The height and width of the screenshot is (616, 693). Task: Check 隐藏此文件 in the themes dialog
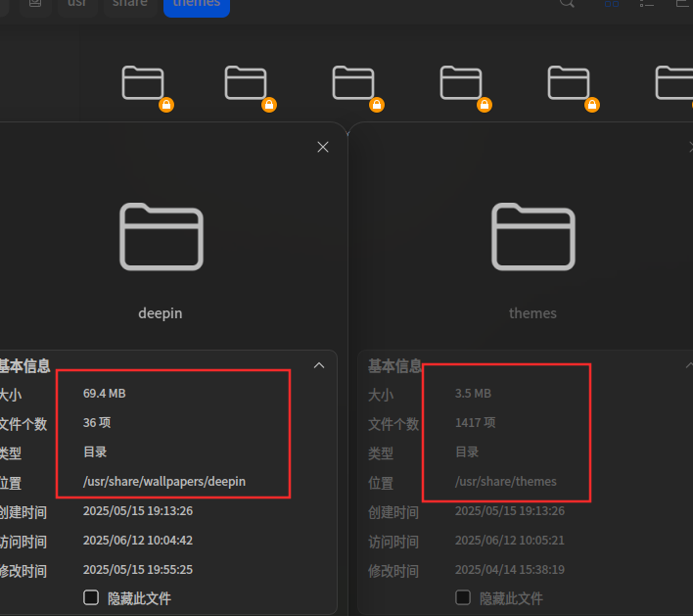[463, 597]
